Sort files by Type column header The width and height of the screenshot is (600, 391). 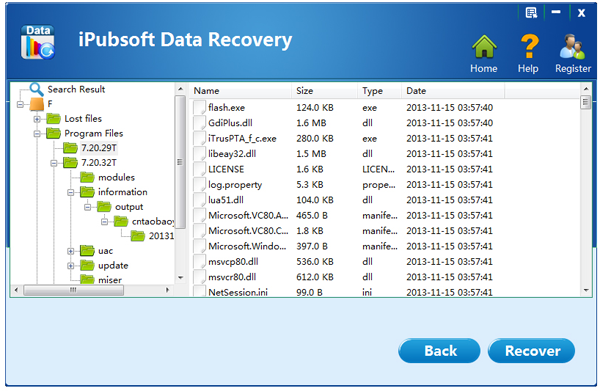(380, 91)
